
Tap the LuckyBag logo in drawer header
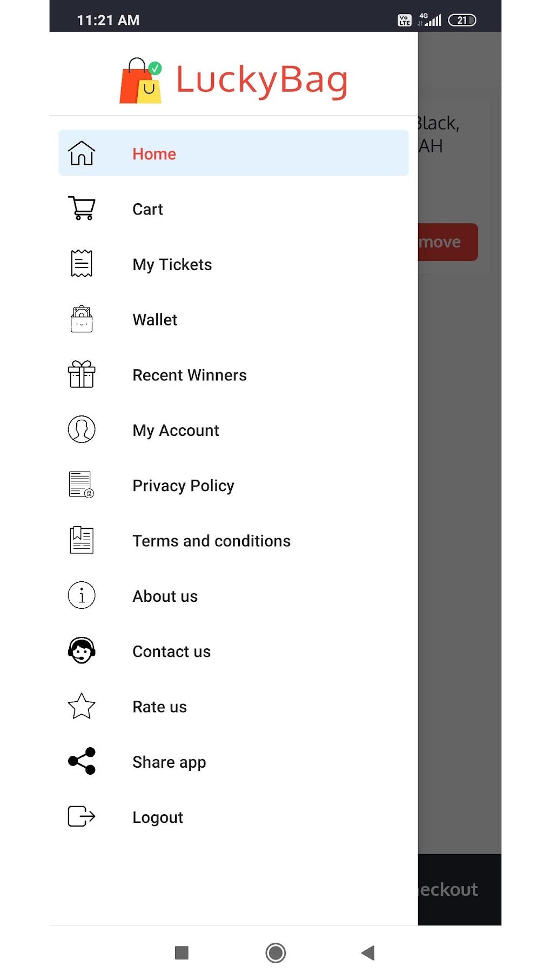233,80
